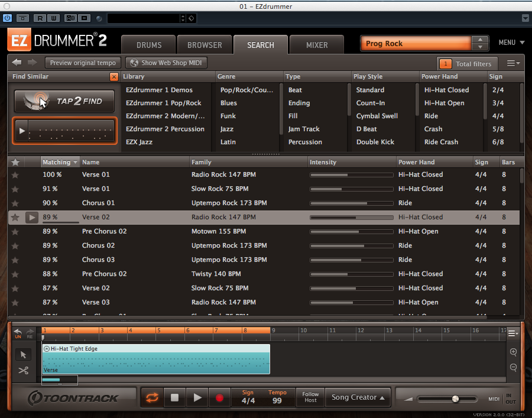Open the BROWSER tab
The image size is (532, 418).
205,45
